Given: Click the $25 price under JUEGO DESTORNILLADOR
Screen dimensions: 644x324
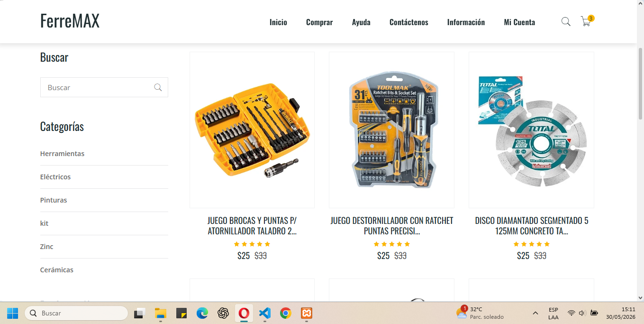Looking at the screenshot, I should point(383,256).
